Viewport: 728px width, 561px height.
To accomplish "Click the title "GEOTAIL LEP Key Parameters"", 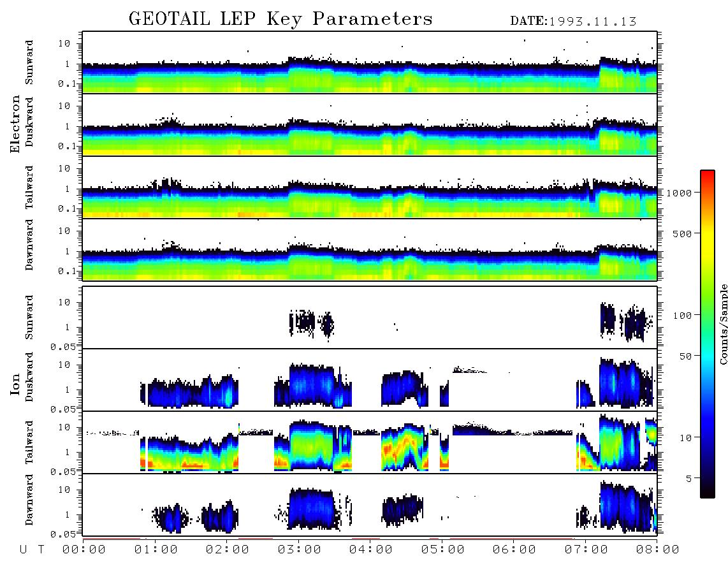I will click(280, 19).
